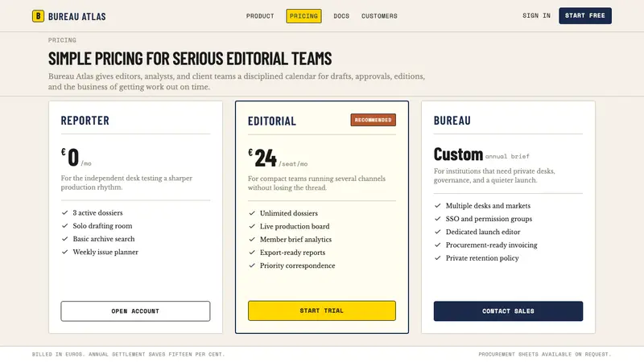This screenshot has width=644, height=362.
Task: Click the 'Unlimited dossiers' feature text
Action: click(289, 213)
